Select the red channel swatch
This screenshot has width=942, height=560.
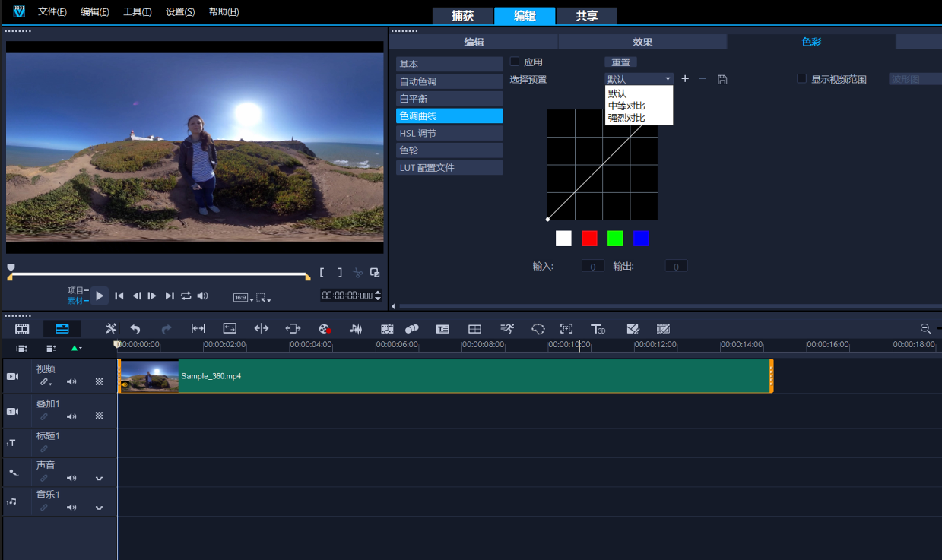tap(589, 239)
